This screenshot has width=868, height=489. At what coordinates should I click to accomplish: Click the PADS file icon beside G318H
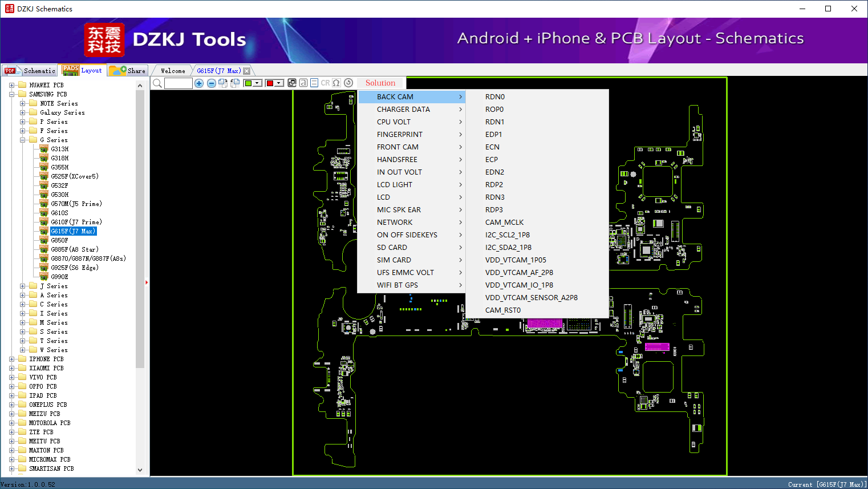[44, 158]
